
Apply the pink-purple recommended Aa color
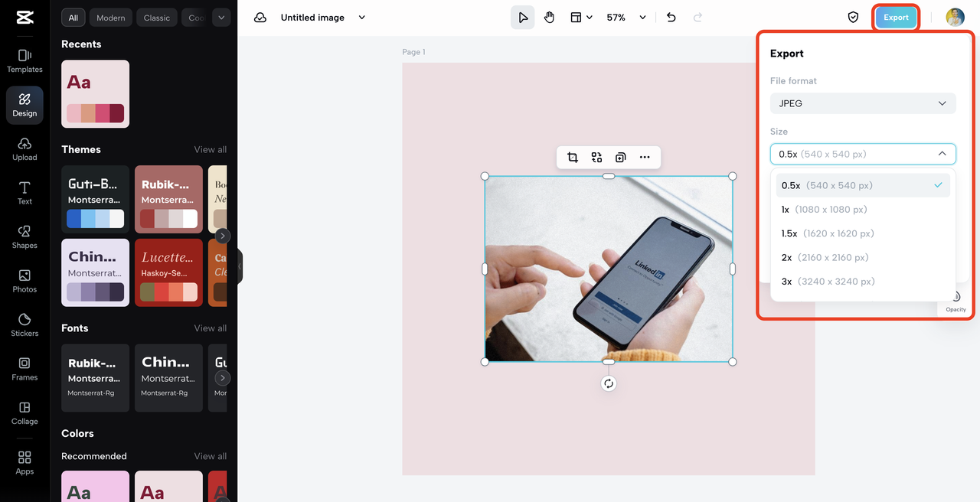click(95, 486)
